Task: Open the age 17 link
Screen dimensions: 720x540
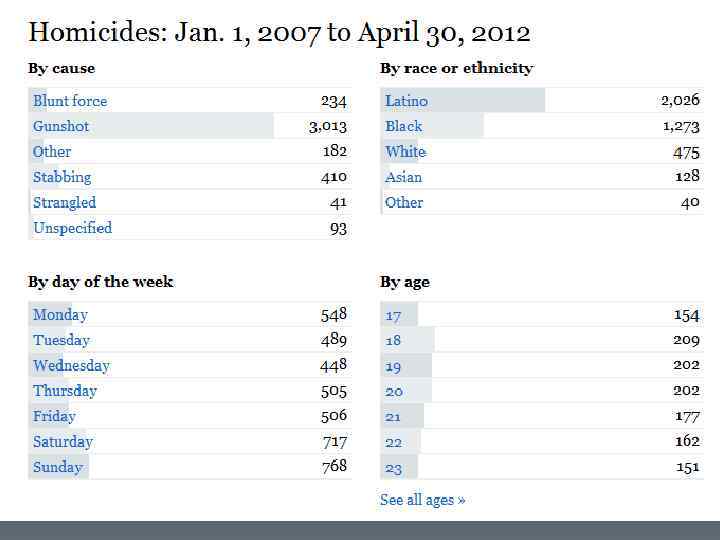Action: pyautogui.click(x=393, y=316)
